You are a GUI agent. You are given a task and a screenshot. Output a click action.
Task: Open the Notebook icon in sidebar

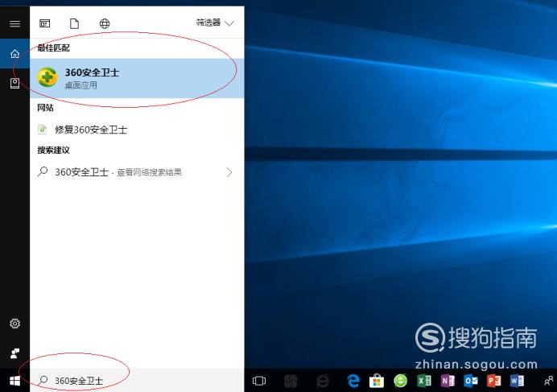click(14, 83)
